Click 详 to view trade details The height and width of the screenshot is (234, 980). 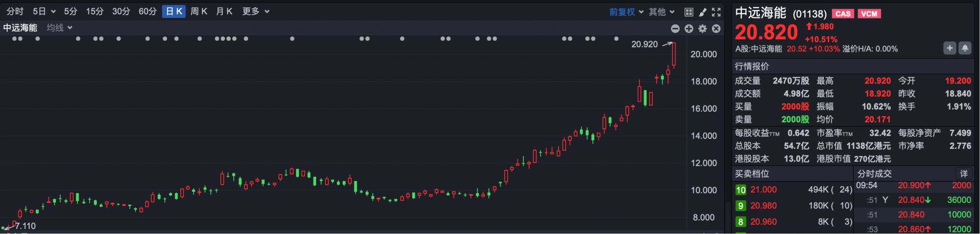tap(963, 173)
